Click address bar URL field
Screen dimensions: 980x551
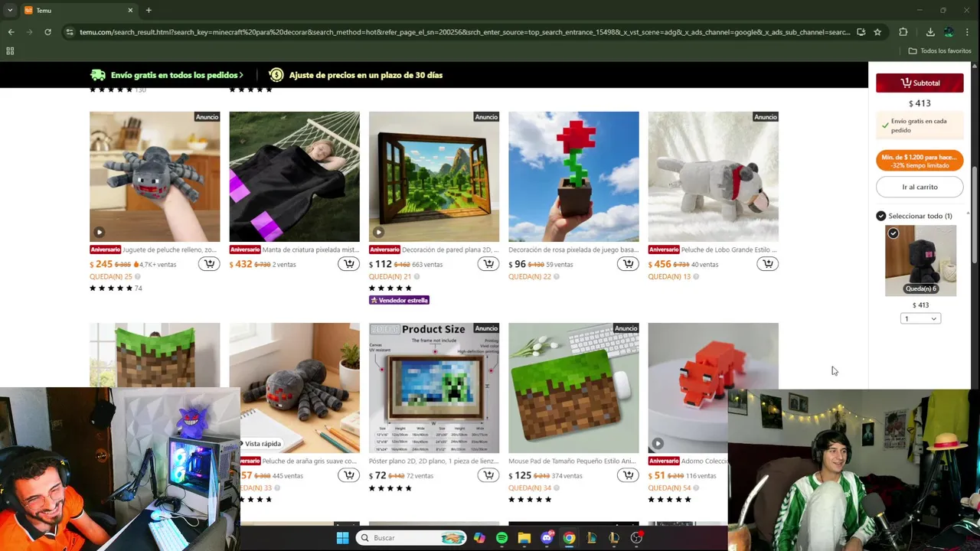465,32
